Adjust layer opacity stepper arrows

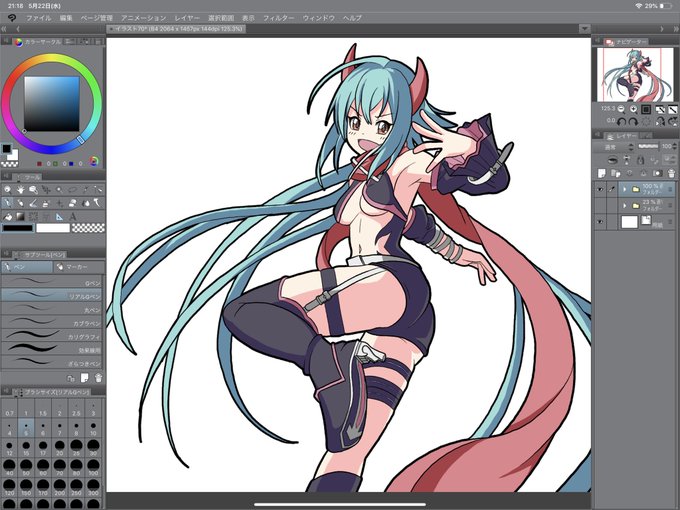pyautogui.click(x=674, y=147)
